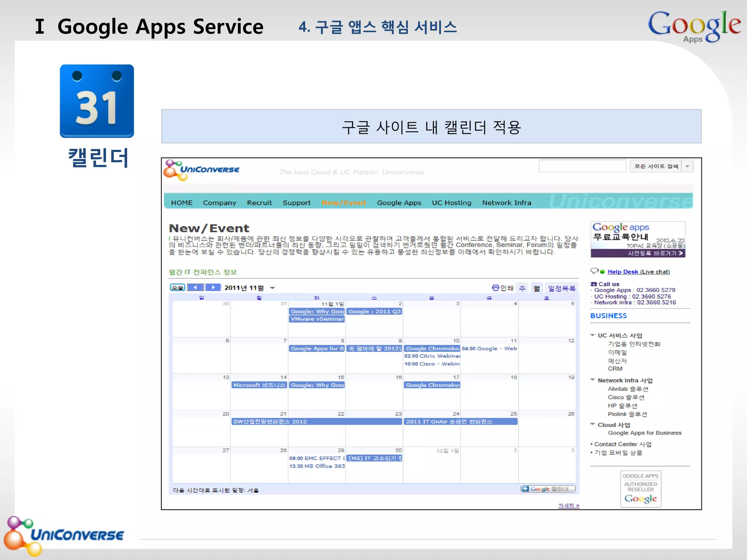The height and width of the screenshot is (560, 747).
Task: Open the Support menu item
Action: click(x=297, y=203)
